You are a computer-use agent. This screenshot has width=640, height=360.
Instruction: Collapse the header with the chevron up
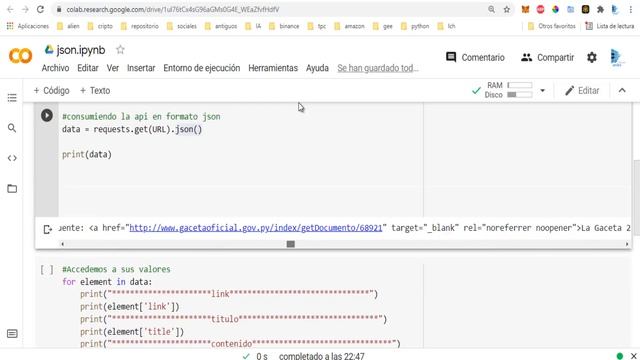622,90
